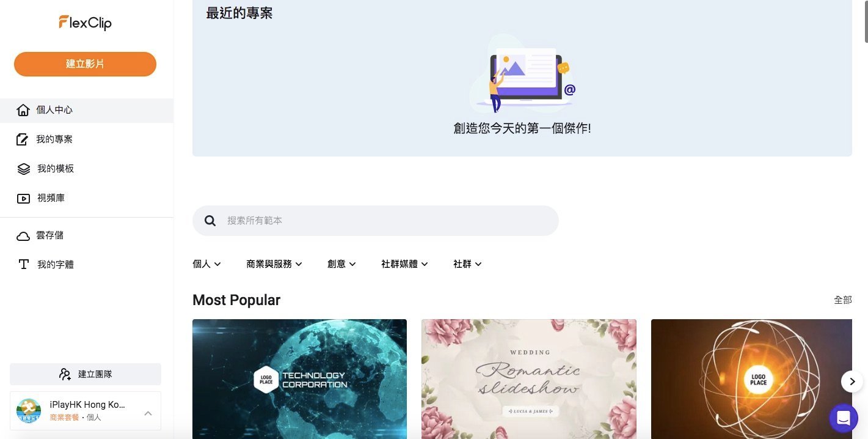This screenshot has height=439, width=868.
Task: Click the 搜索所有範本 search field
Action: click(x=376, y=221)
